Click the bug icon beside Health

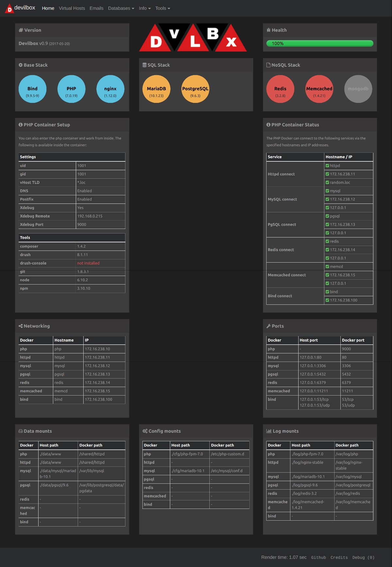[x=269, y=30]
